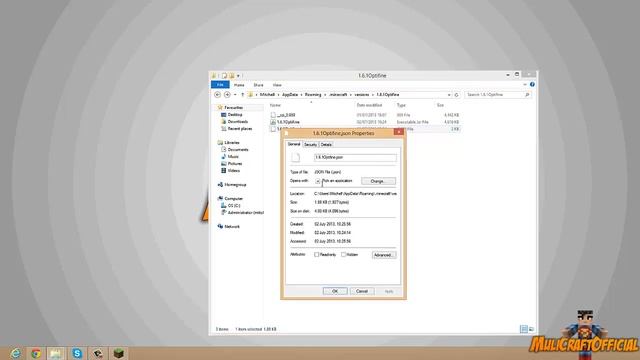Click versions in address breadcrumb
The height and width of the screenshot is (360, 640).
[x=362, y=95]
